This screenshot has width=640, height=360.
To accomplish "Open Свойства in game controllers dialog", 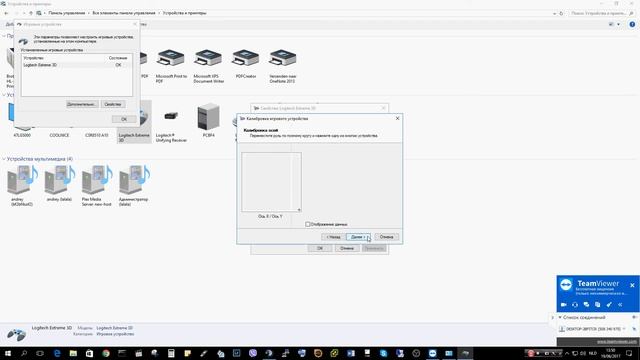I will pos(113,104).
